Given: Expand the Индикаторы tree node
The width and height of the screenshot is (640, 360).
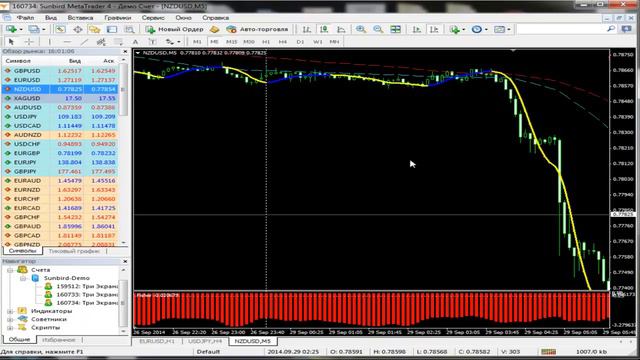Looking at the screenshot, I should 10,311.
